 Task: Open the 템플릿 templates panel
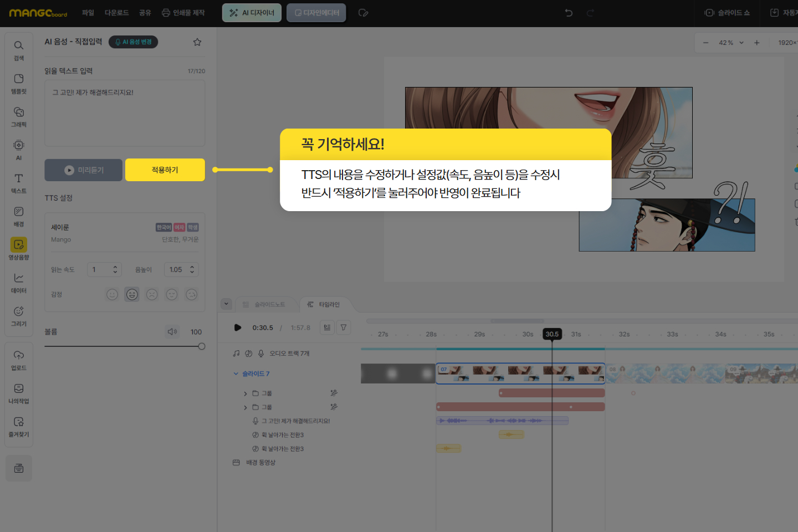click(x=18, y=83)
